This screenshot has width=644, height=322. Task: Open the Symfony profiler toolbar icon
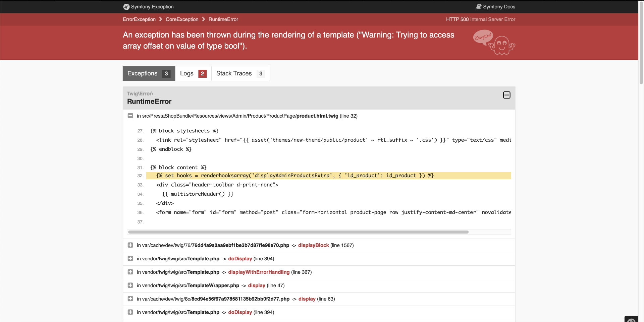(x=632, y=320)
